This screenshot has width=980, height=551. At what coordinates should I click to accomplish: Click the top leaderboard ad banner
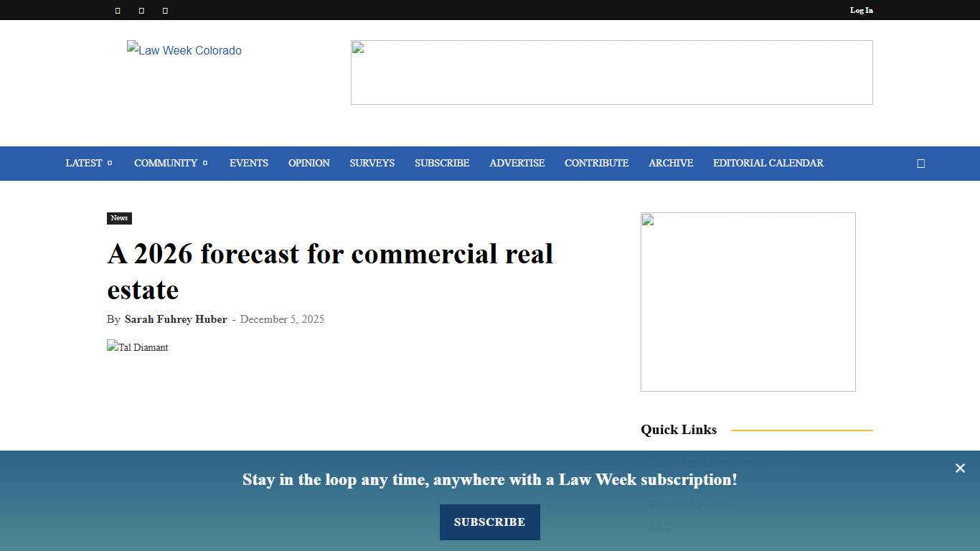611,72
